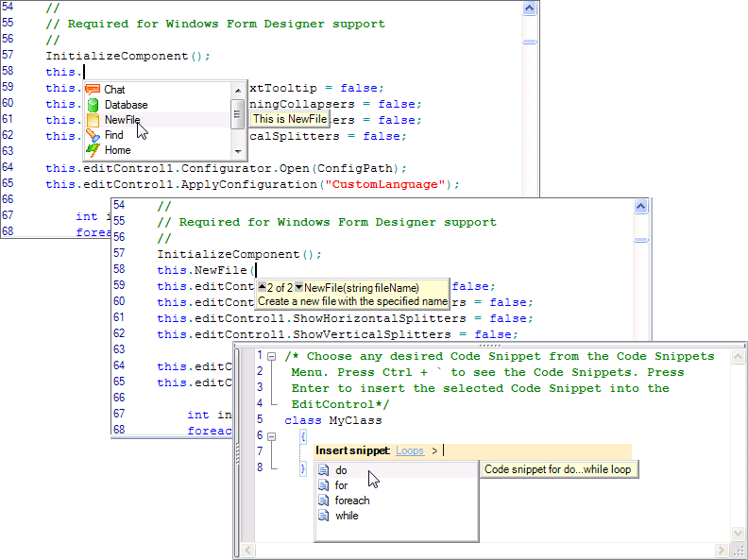Click the Find flashlight icon
The width and height of the screenshot is (748, 560).
[x=93, y=135]
